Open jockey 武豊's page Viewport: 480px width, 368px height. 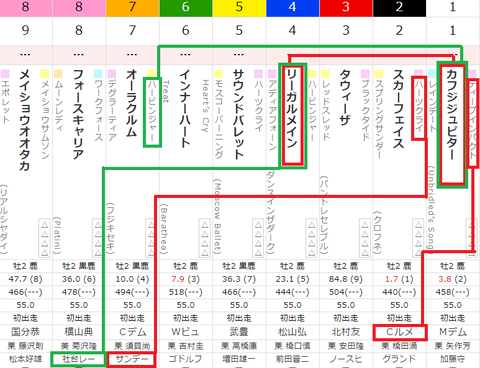(239, 332)
